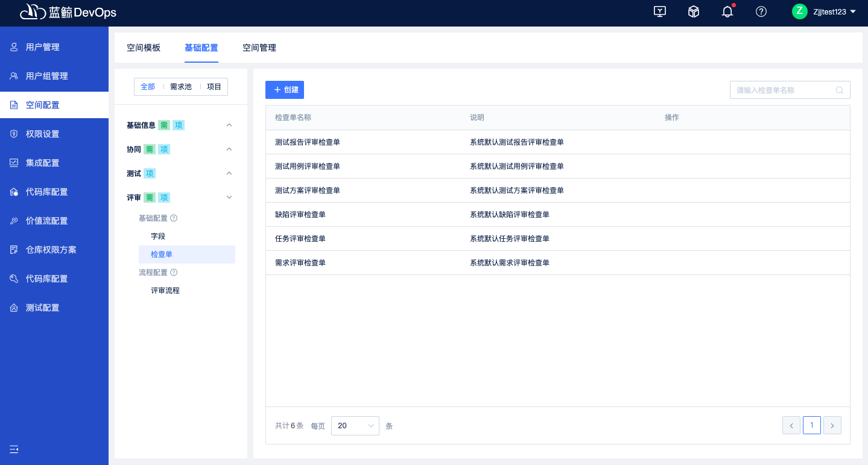The width and height of the screenshot is (868, 465).
Task: Click the 测试报告评审检查单 row name
Action: click(308, 142)
